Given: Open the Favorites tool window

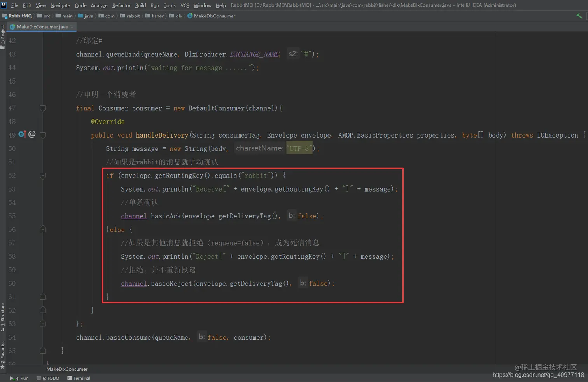Looking at the screenshot, I should [x=3, y=354].
